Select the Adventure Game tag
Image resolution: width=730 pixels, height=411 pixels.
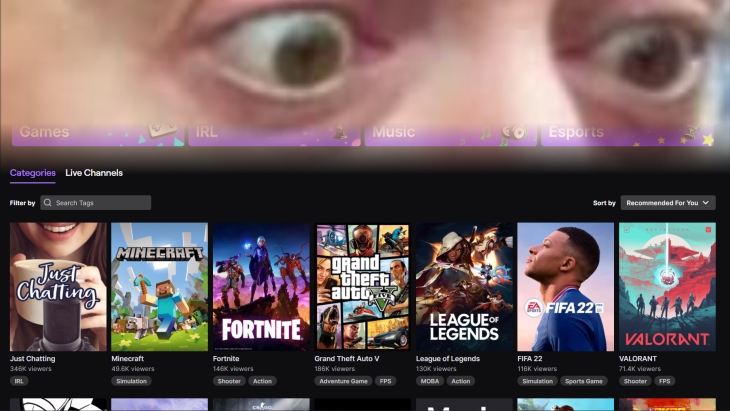[343, 381]
